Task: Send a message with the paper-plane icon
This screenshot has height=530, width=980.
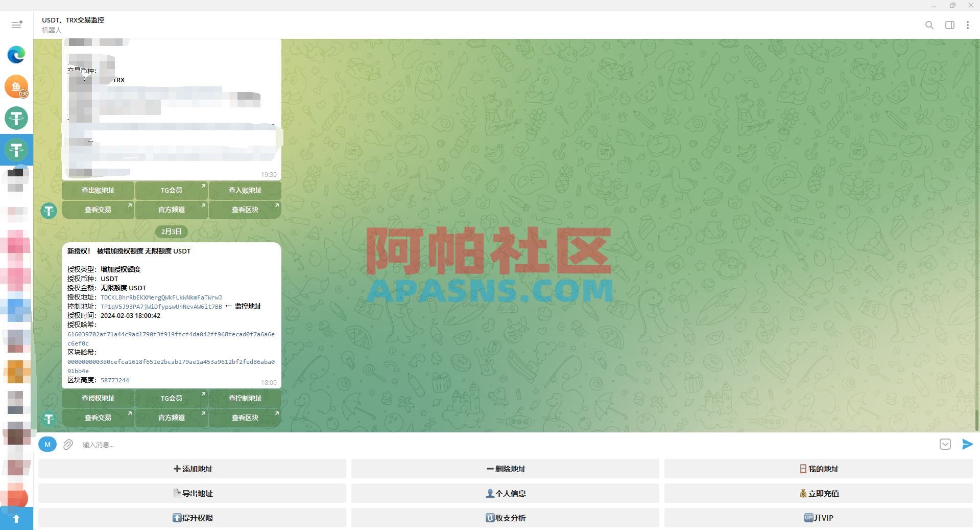Action: point(966,444)
